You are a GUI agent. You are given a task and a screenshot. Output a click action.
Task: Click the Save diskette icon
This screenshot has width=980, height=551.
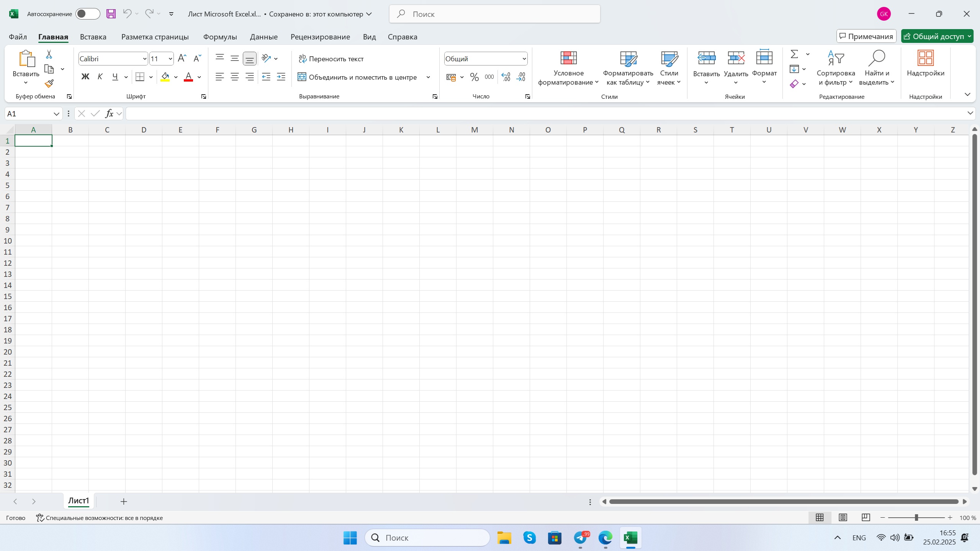point(111,14)
